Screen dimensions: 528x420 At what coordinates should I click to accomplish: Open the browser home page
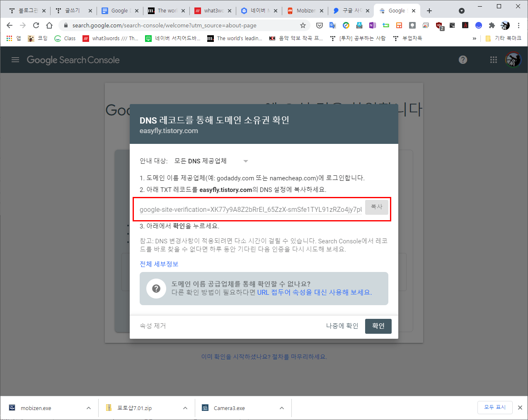click(49, 25)
